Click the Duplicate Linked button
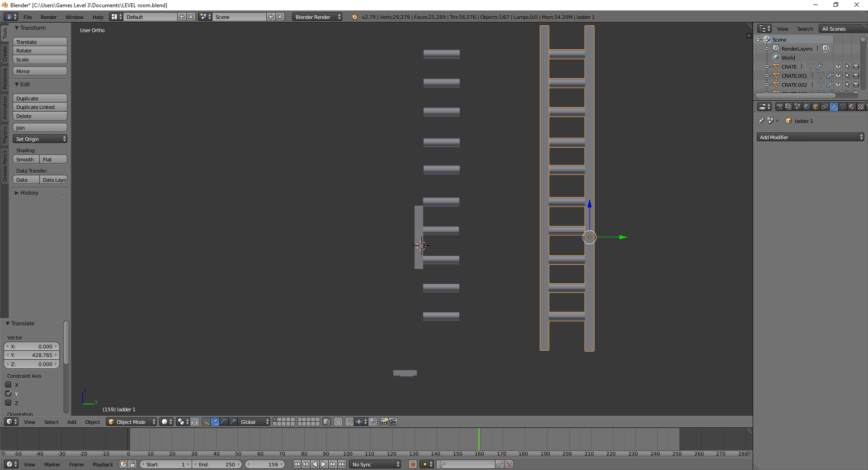 click(x=40, y=107)
